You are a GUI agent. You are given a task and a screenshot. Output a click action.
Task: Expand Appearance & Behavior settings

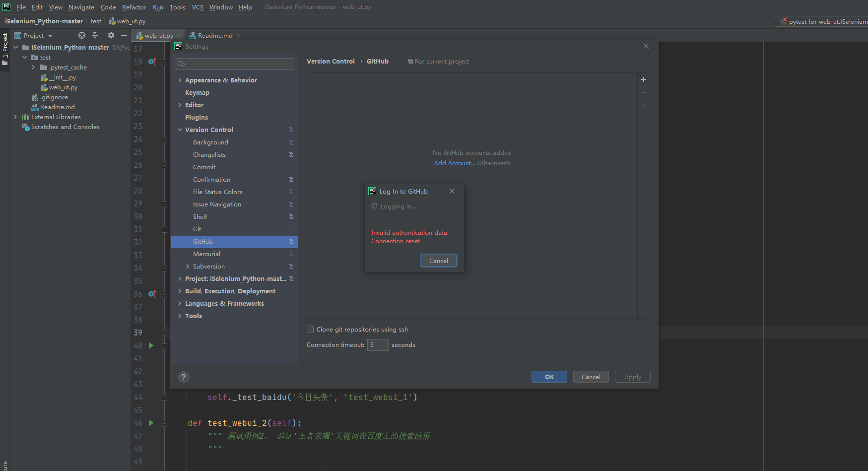(x=180, y=80)
